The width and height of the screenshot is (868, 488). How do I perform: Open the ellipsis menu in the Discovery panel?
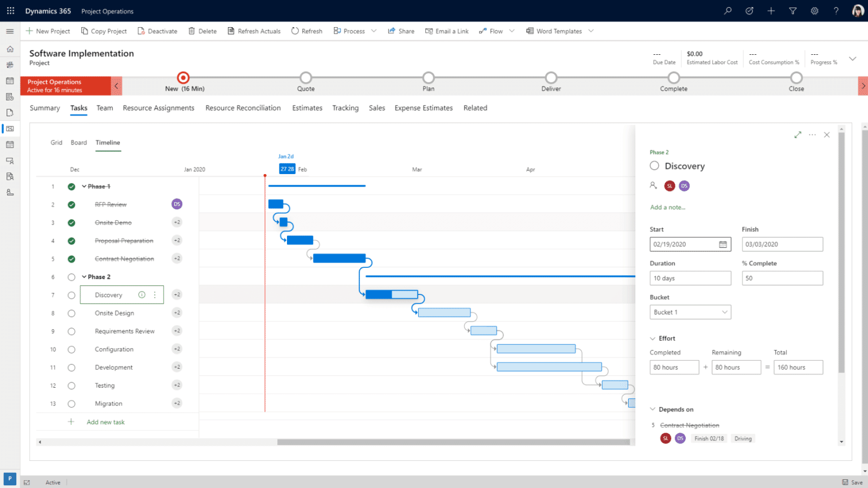point(812,134)
